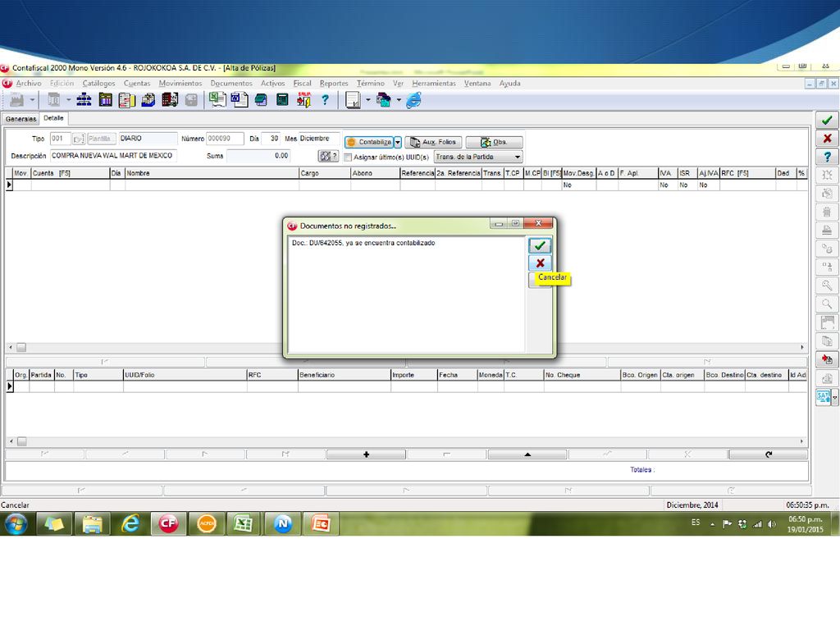Open Excel from the Windows taskbar
Screen dimensions: 840x630
pyautogui.click(x=244, y=523)
